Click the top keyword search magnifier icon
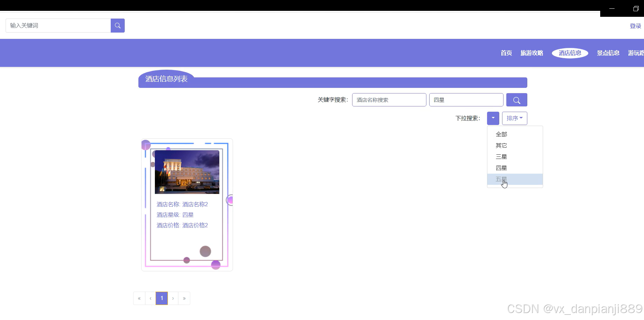This screenshot has height=320, width=644. pyautogui.click(x=118, y=26)
